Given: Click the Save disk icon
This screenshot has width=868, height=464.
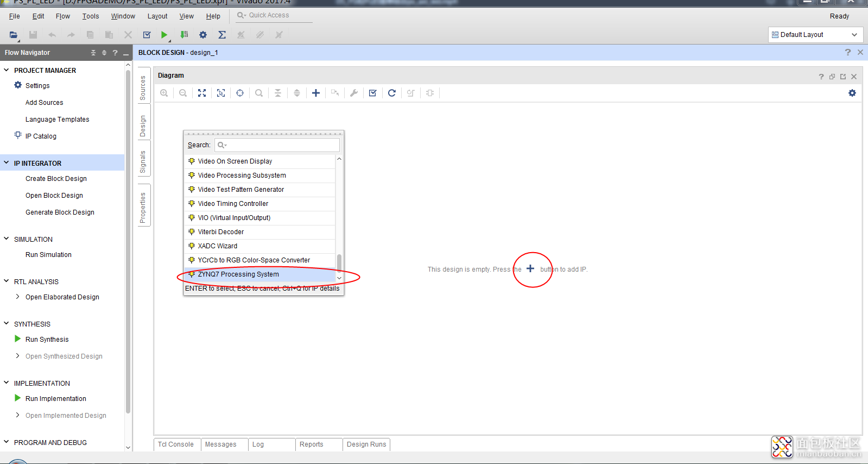Looking at the screenshot, I should [x=33, y=35].
